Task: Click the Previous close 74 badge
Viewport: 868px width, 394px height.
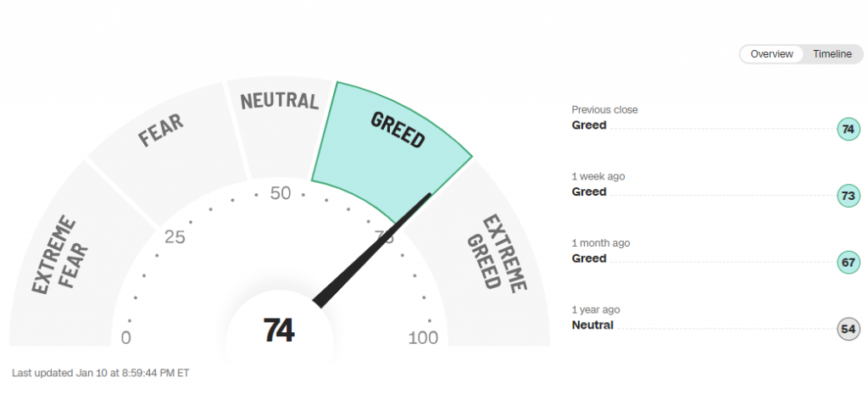Action: click(848, 130)
